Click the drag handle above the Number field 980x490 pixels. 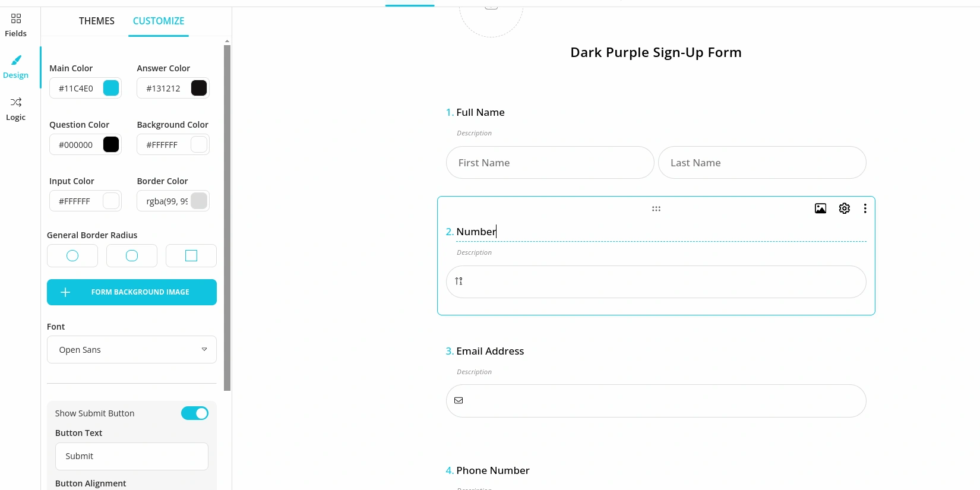click(656, 208)
